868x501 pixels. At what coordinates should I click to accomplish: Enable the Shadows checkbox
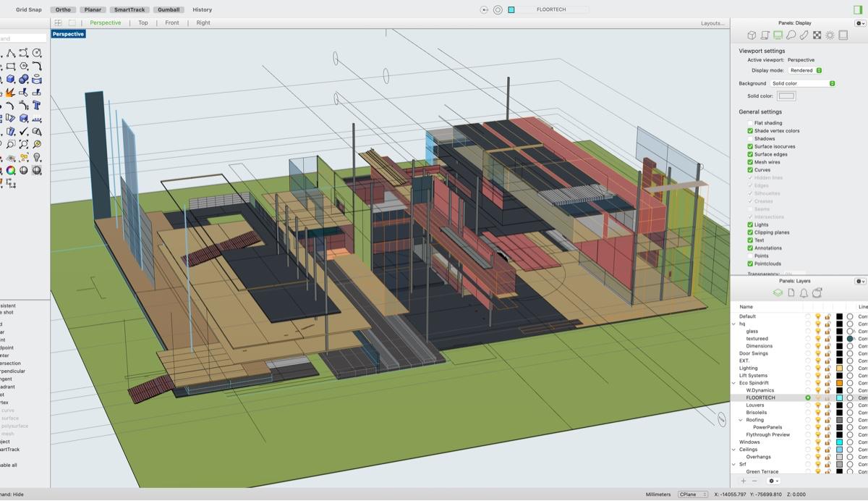750,138
